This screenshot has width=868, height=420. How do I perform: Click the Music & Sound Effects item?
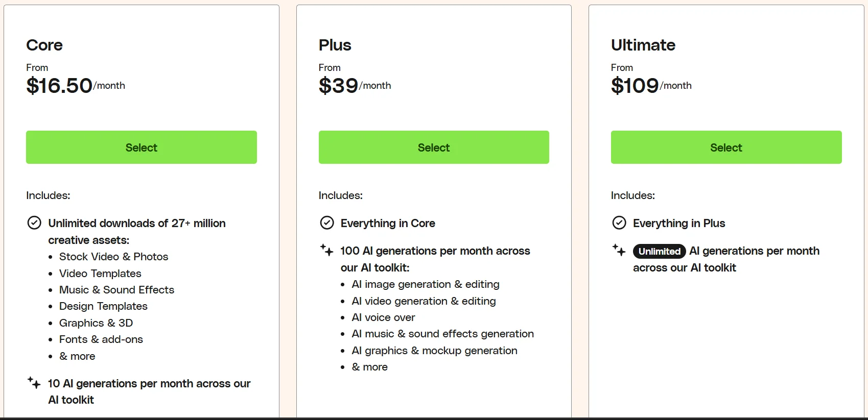[x=116, y=290]
